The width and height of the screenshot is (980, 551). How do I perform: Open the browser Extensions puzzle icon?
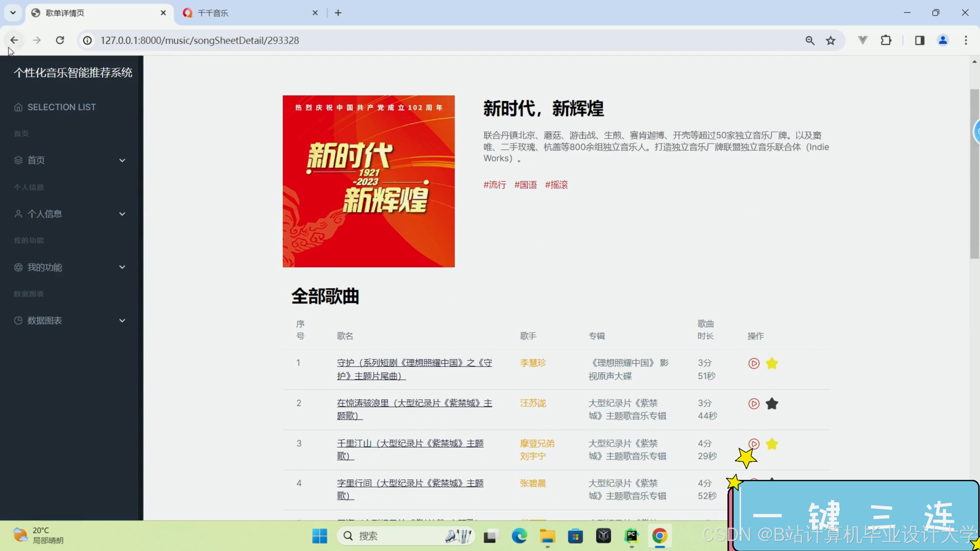[x=886, y=40]
